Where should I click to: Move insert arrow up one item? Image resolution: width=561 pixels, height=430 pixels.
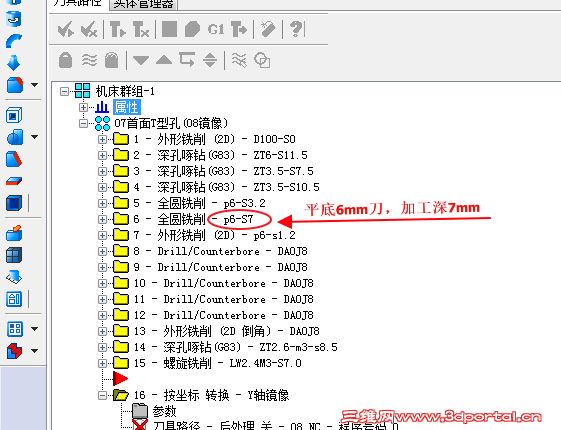point(164,60)
